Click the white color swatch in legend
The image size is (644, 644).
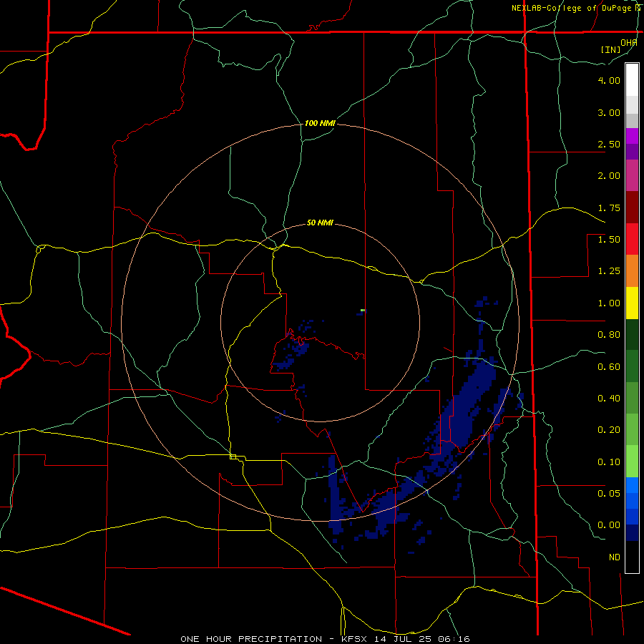632,80
